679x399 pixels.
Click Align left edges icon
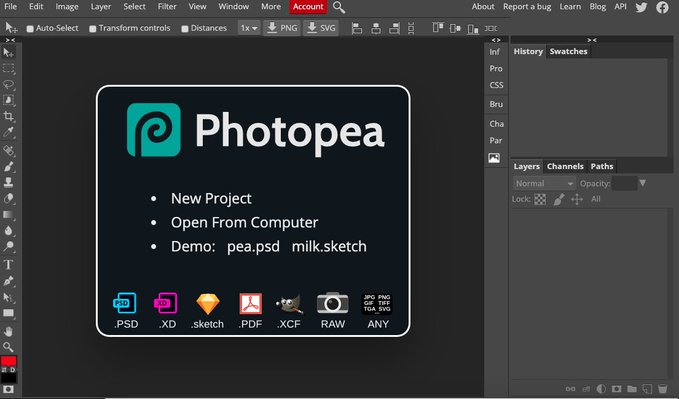point(357,29)
